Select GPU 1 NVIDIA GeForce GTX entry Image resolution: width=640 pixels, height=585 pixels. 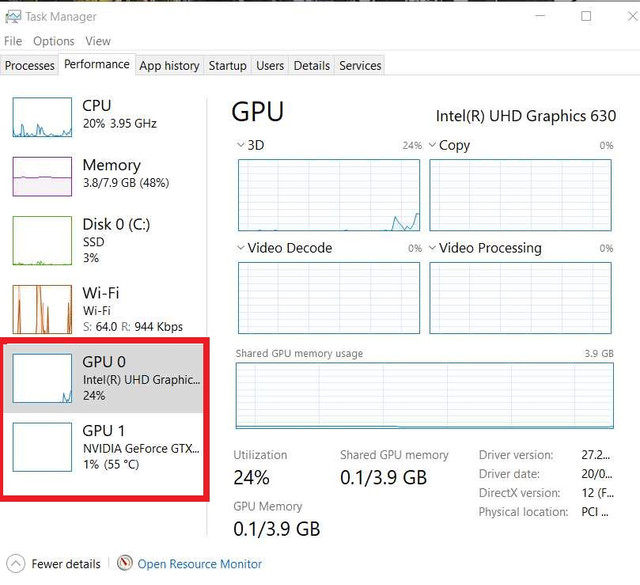pos(103,447)
